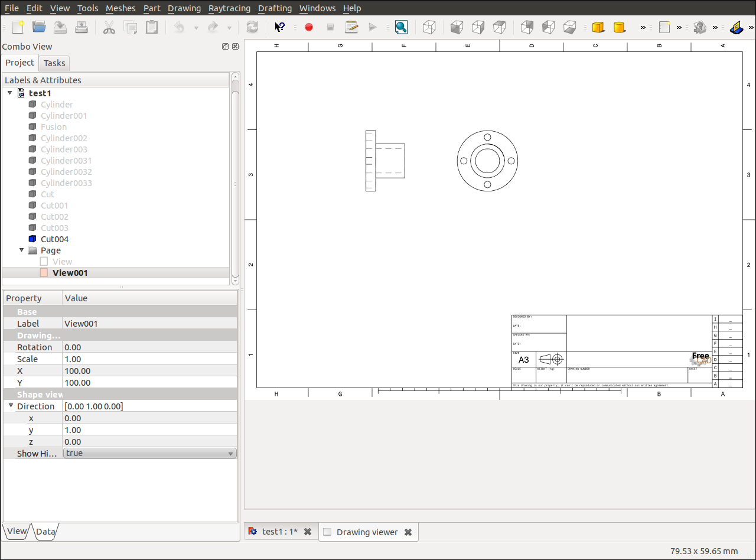Click the Fit all magnifier icon
Viewport: 756px width, 560px height.
click(x=402, y=27)
